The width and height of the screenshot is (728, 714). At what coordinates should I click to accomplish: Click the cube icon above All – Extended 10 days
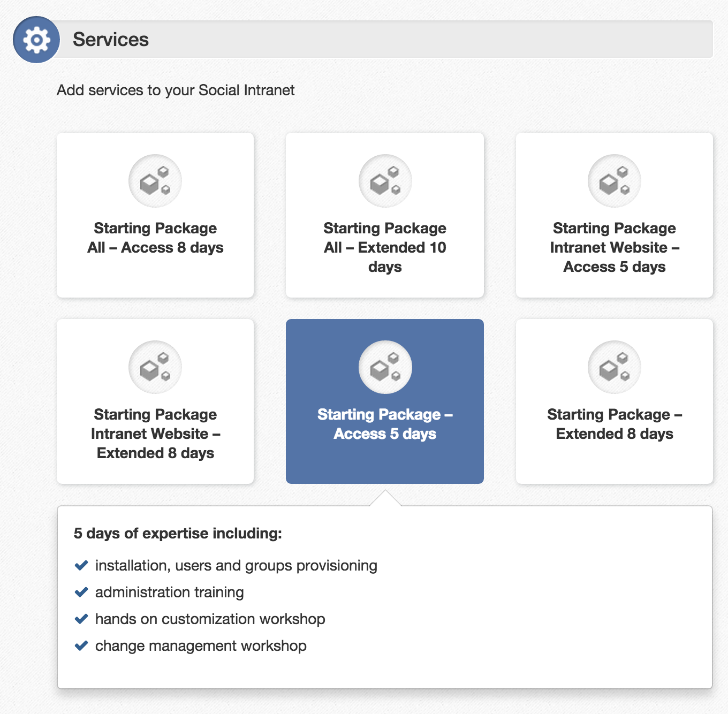pos(385,181)
